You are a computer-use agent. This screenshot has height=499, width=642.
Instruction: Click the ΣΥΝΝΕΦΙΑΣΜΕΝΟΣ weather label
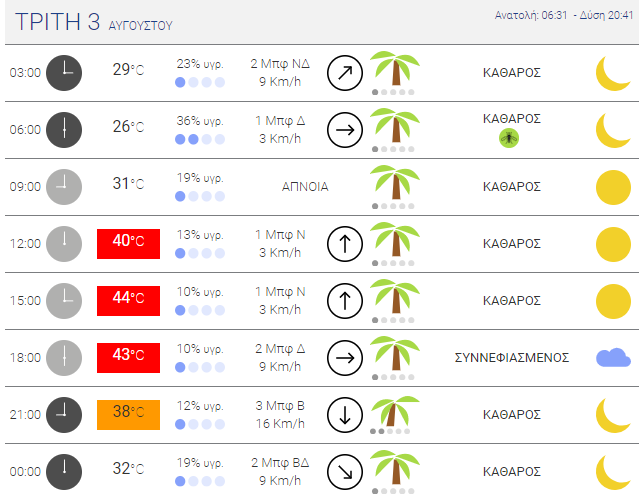click(512, 358)
